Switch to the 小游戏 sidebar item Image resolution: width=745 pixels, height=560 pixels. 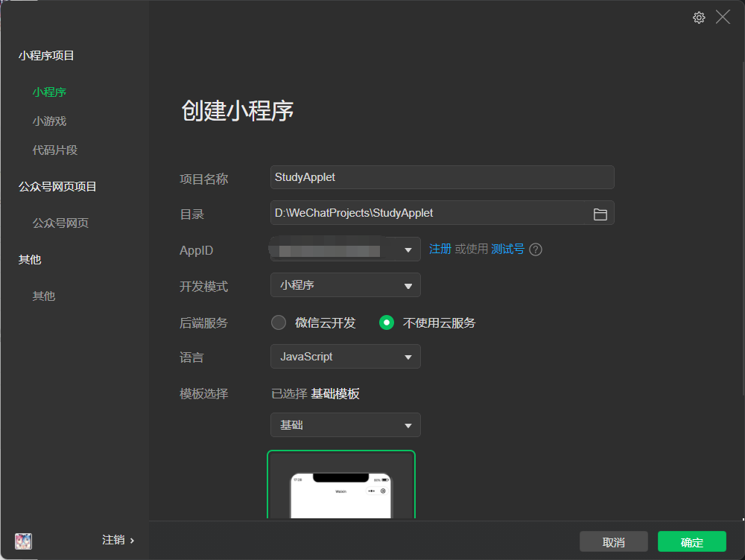pos(50,121)
